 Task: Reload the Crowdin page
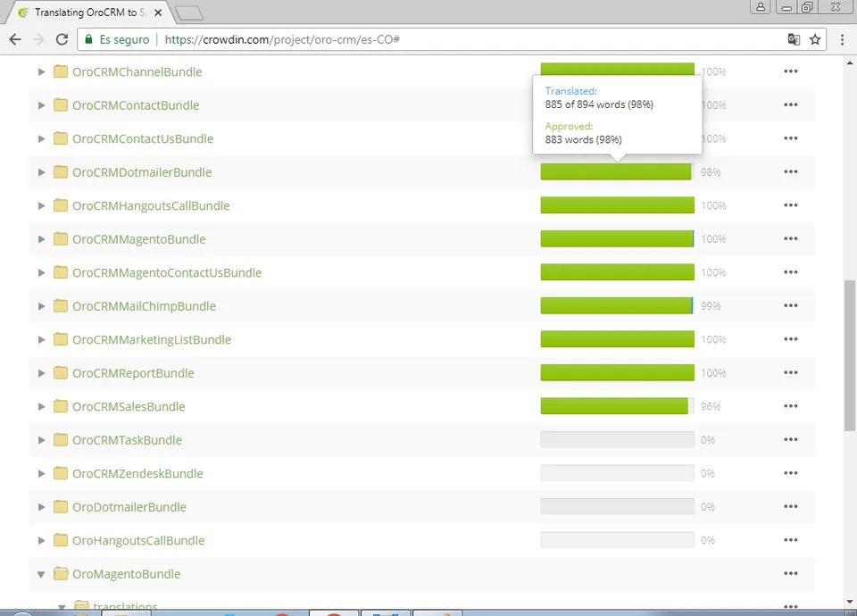[x=62, y=39]
